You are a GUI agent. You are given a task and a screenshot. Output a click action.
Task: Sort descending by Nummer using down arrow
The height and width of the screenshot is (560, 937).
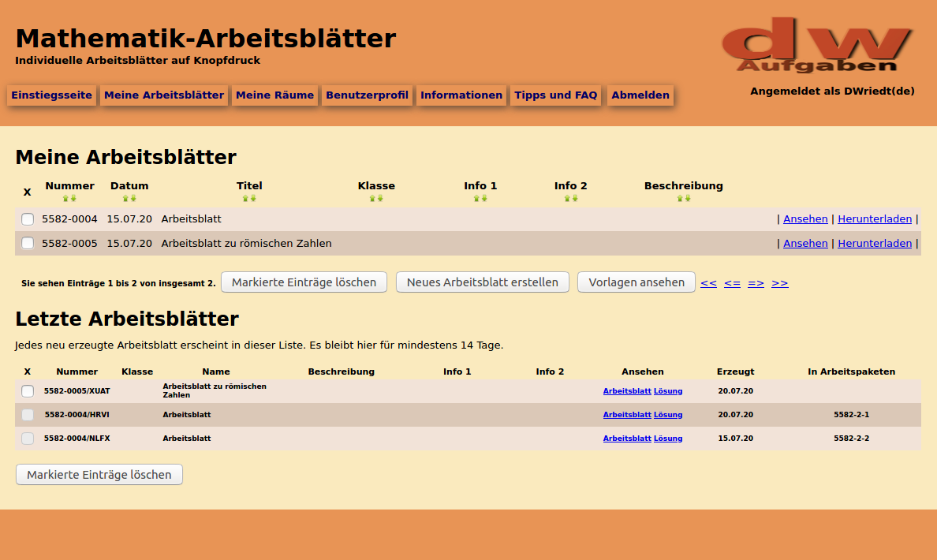(x=73, y=199)
